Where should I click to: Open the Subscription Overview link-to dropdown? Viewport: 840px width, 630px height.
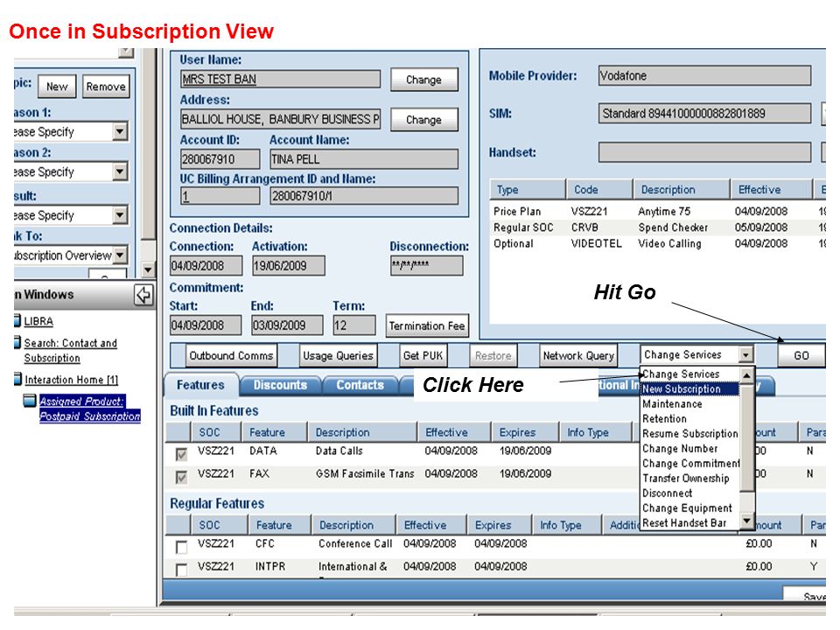(x=120, y=255)
